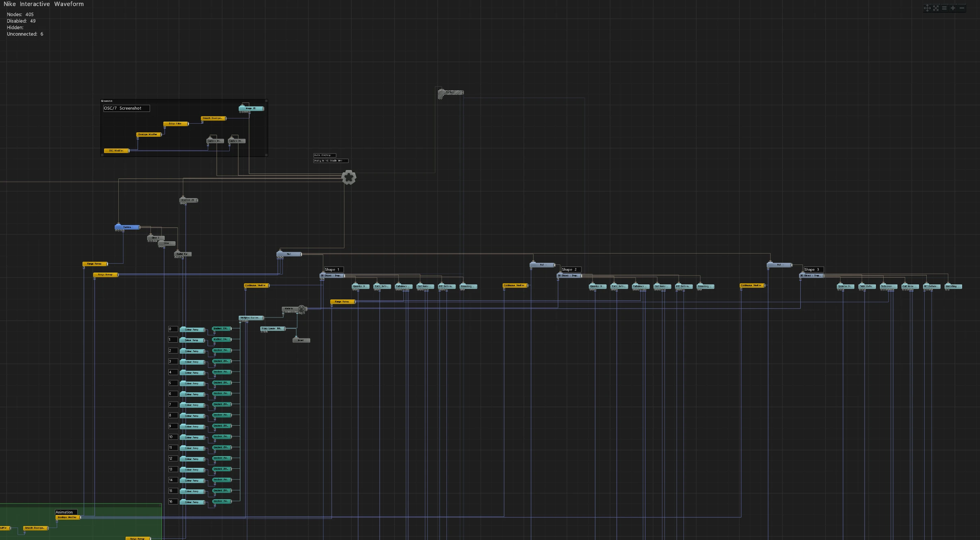
Task: Click the pan/move view icon
Action: pyautogui.click(x=927, y=8)
